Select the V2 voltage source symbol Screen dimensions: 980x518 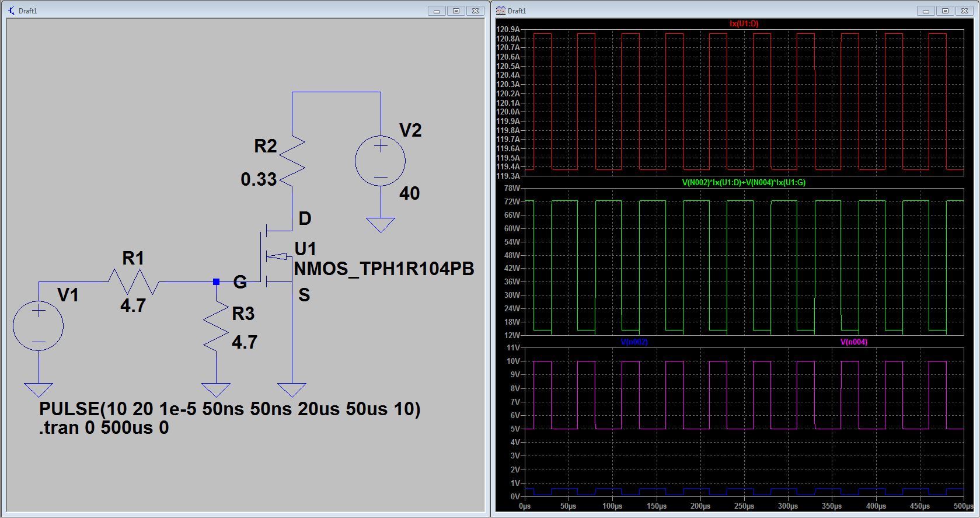pyautogui.click(x=381, y=161)
